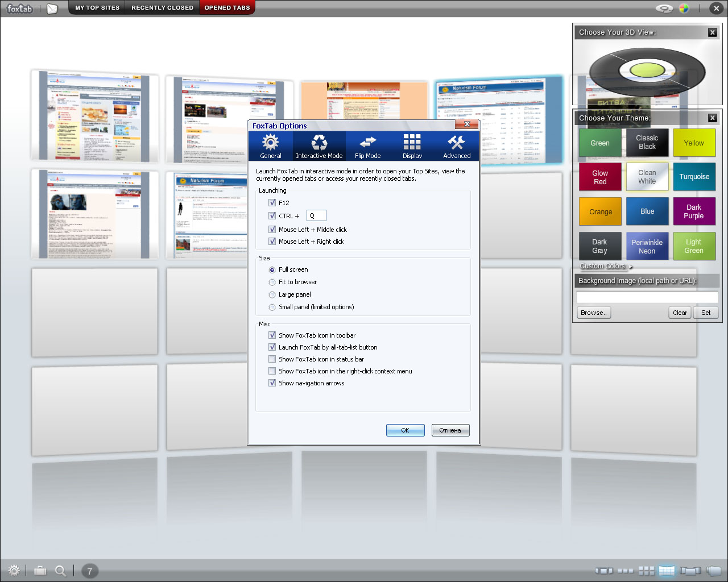Toggle Mouse Left + Right click checkbox
728x582 pixels.
click(x=272, y=241)
